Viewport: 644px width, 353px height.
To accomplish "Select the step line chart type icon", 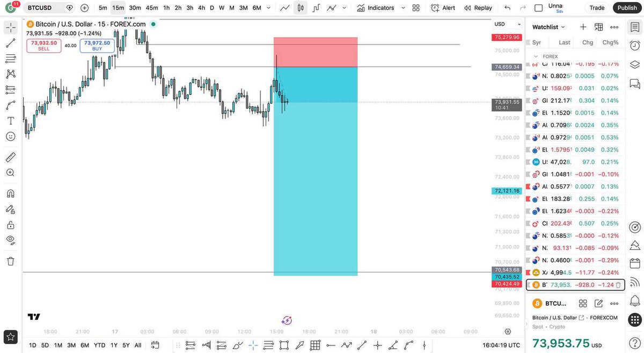I will coord(317,8).
